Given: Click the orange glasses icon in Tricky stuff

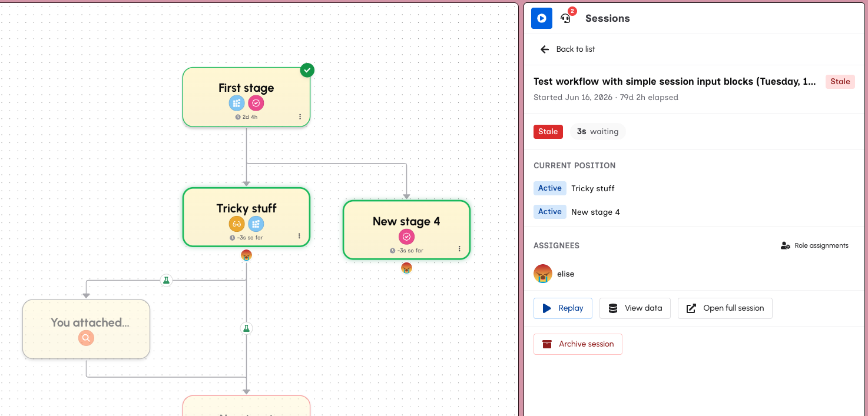Looking at the screenshot, I should 237,224.
